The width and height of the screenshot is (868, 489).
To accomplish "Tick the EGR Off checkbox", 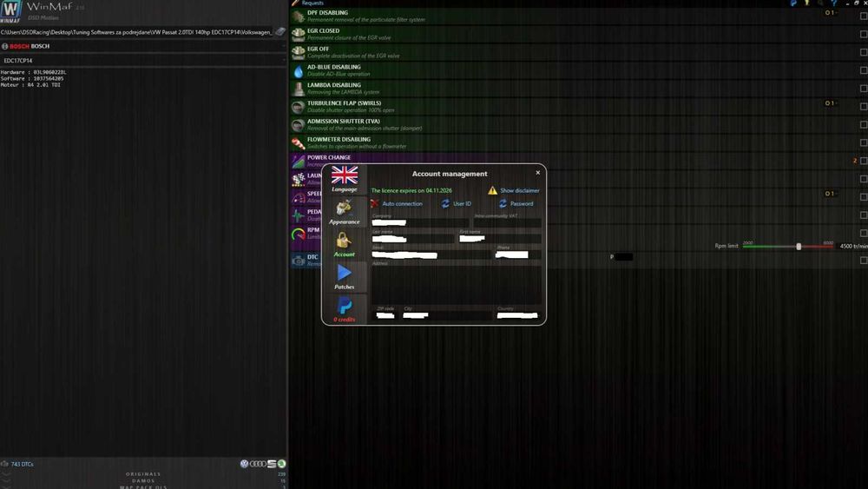I will [x=863, y=53].
